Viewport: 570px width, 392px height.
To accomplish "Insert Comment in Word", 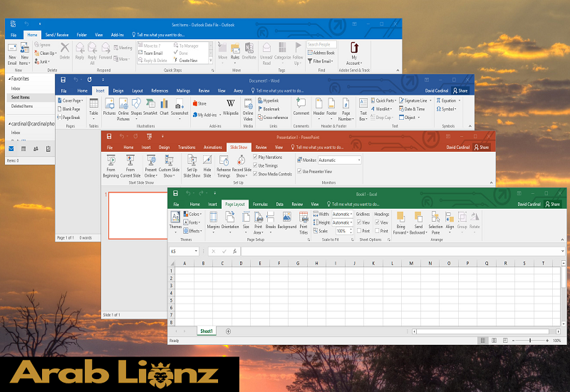I will click(x=301, y=107).
